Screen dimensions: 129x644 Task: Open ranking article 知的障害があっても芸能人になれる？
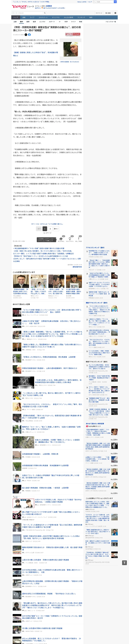(x=99, y=253)
